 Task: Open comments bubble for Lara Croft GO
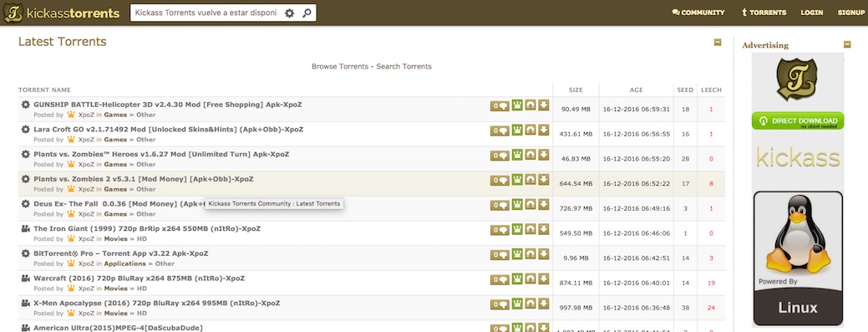tap(500, 131)
